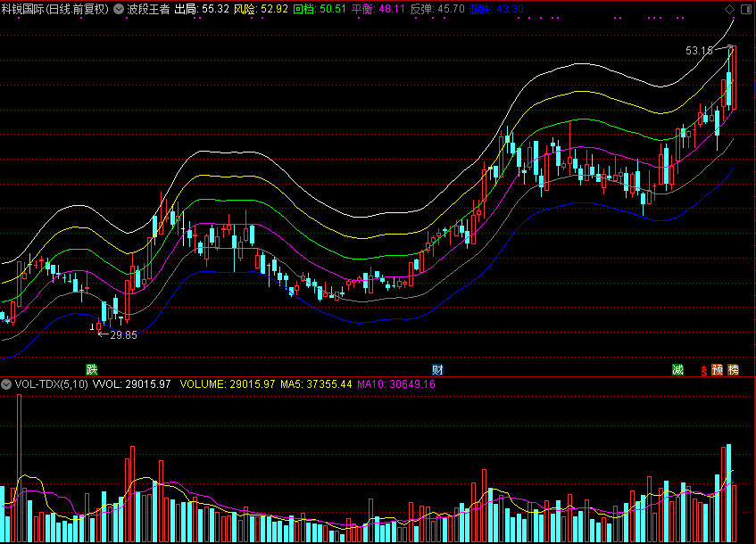Viewport: 756px width, 544px height.
Task: Click the blue 财 info marker
Action: point(437,369)
